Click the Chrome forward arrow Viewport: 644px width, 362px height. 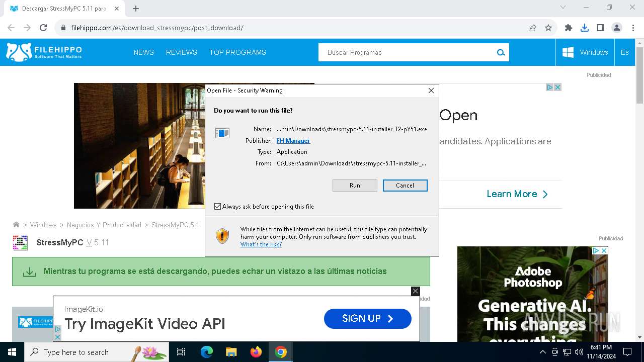point(27,28)
